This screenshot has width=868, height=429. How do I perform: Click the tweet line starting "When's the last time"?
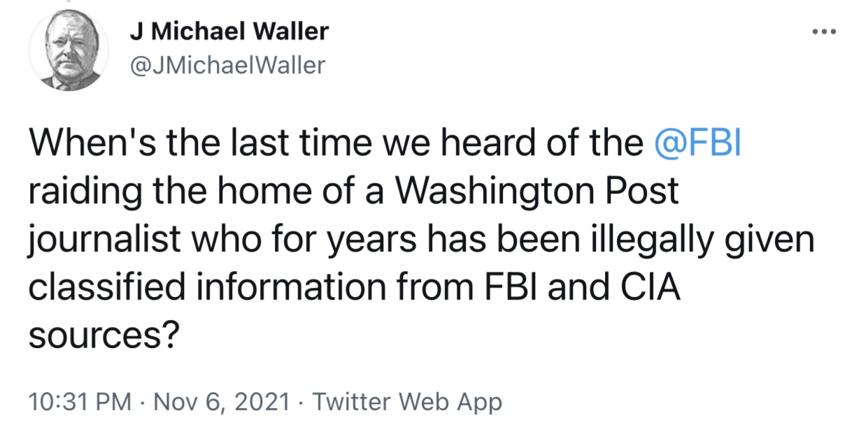(x=385, y=145)
